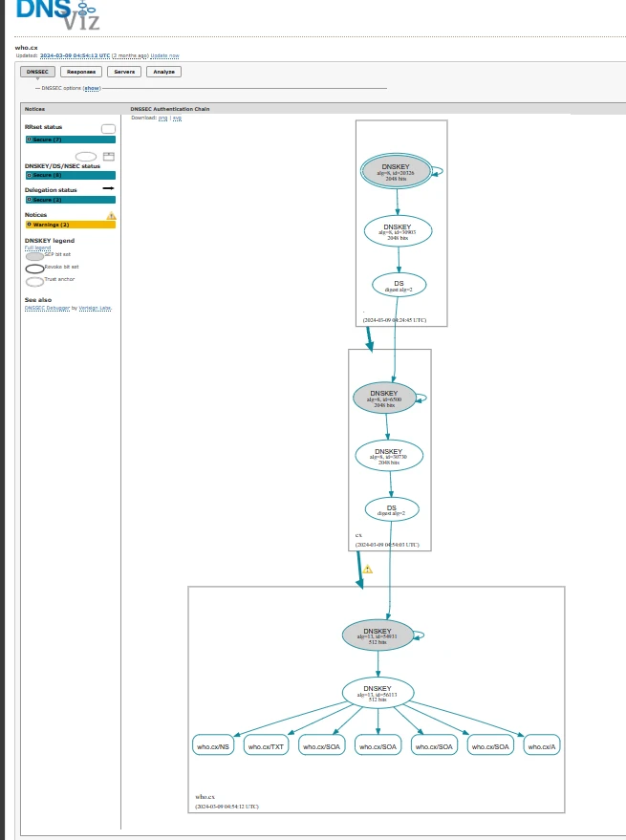Image resolution: width=626 pixels, height=840 pixels.
Task: Click the warning triangle on the cx delegation arrow
Action: [367, 569]
